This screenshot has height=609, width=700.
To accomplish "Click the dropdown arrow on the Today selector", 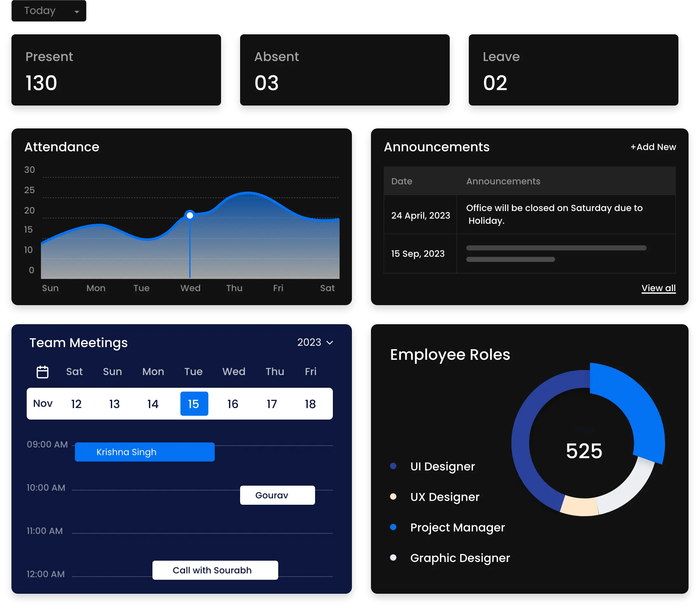I will [x=77, y=11].
